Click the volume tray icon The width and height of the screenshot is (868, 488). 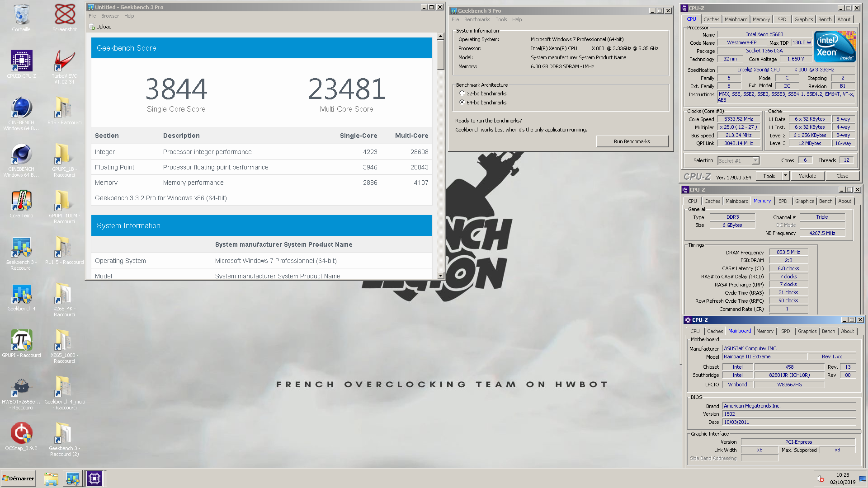(821, 479)
